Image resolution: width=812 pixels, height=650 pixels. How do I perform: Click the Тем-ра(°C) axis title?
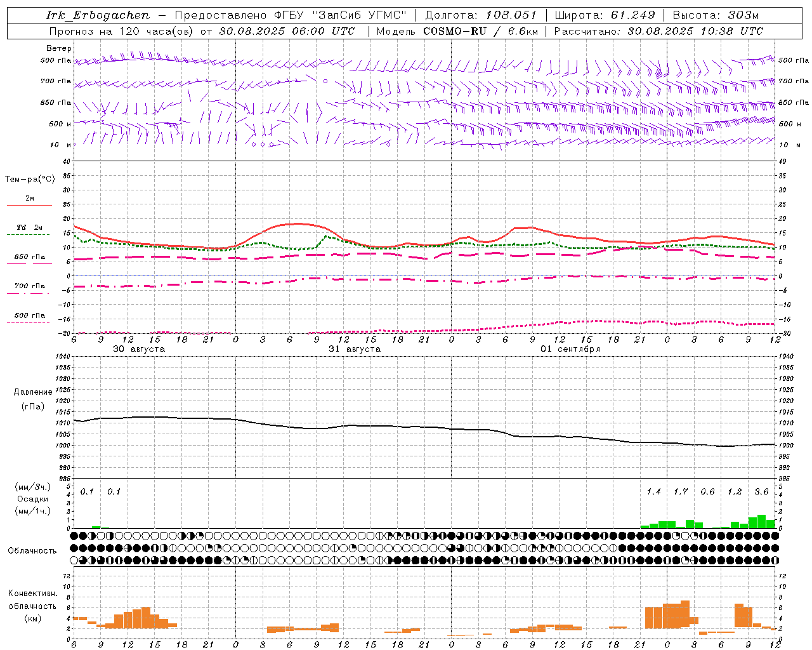pos(30,180)
